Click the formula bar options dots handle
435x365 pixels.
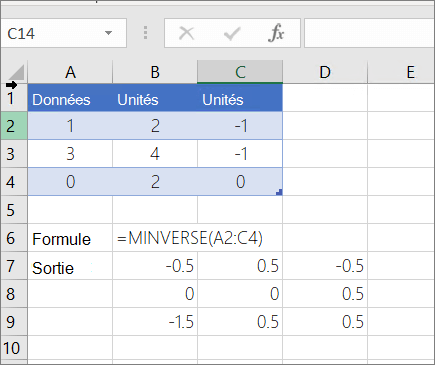(x=145, y=33)
